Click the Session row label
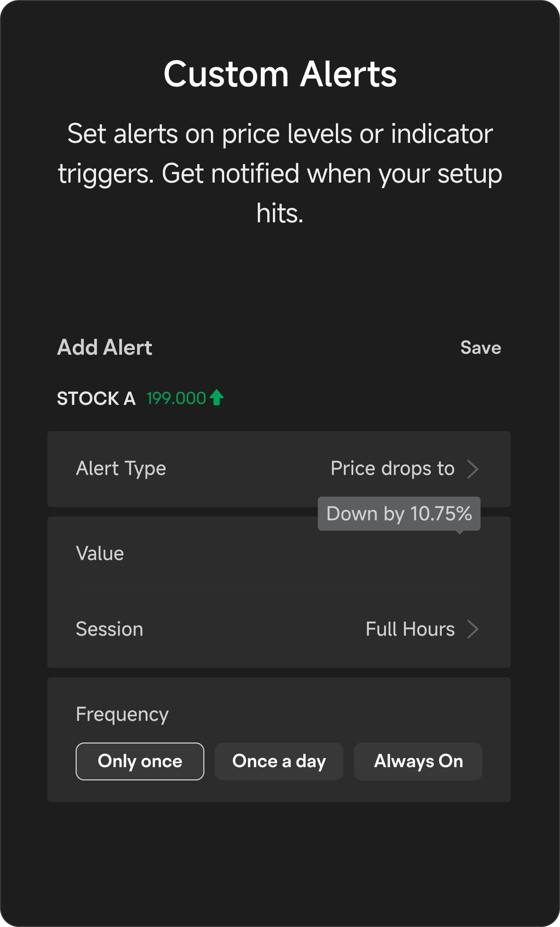560x927 pixels. pyautogui.click(x=109, y=630)
